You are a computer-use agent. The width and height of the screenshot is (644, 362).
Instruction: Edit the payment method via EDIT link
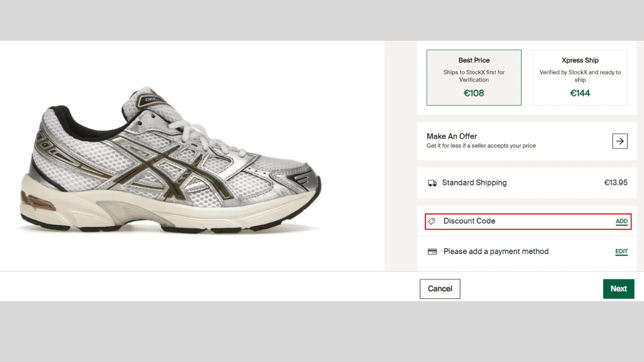[x=622, y=251]
